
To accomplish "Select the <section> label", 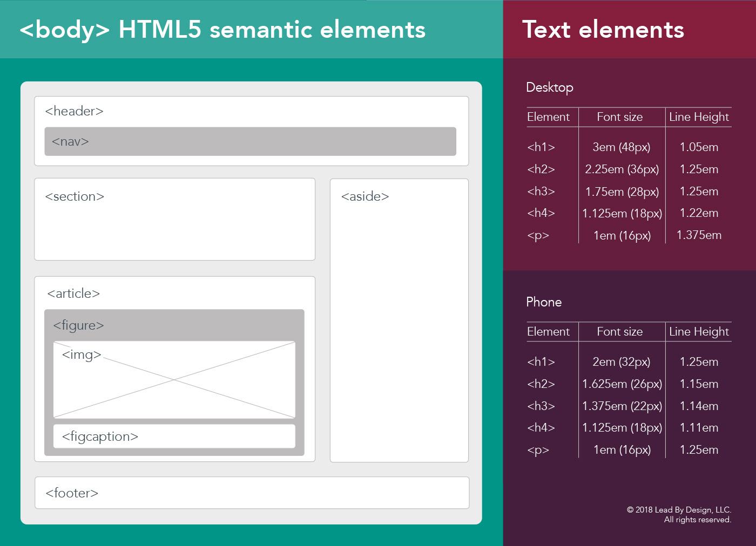I will click(75, 196).
